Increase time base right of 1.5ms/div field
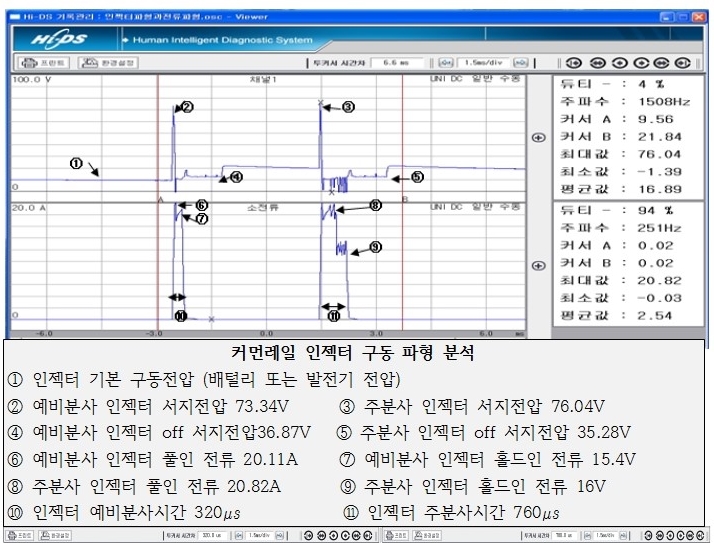The width and height of the screenshot is (714, 543). [520, 62]
